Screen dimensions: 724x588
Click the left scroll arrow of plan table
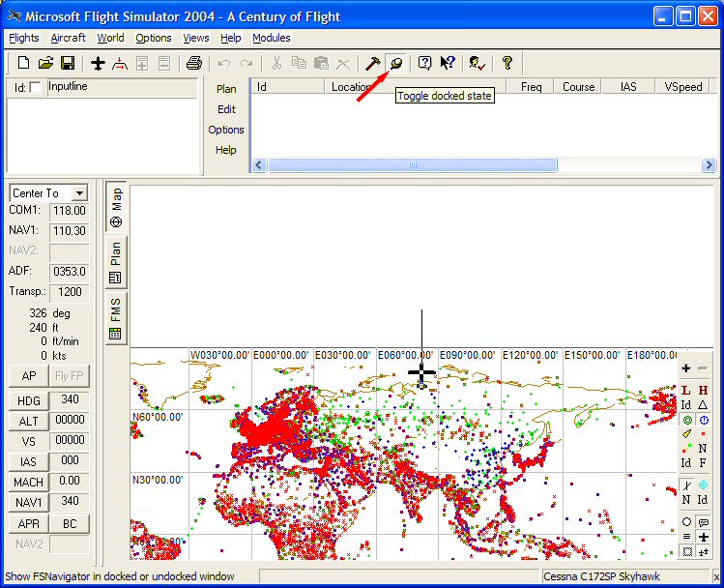point(259,165)
